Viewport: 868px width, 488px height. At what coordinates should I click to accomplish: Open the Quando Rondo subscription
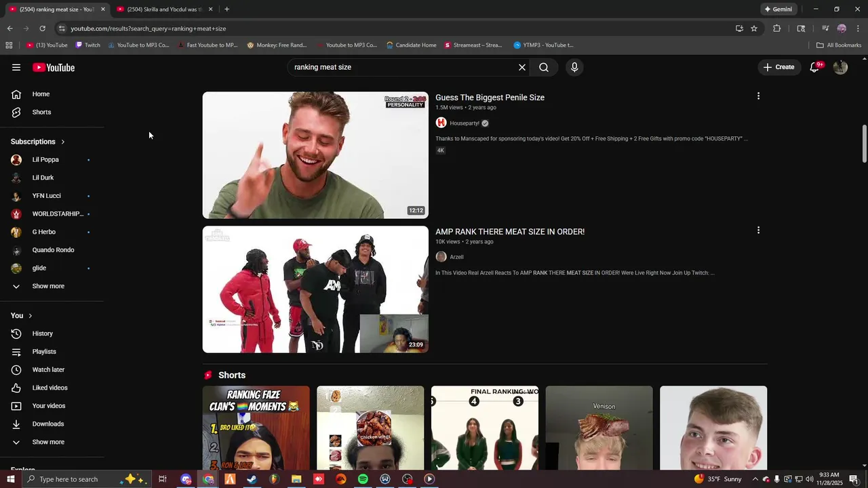tap(52, 250)
